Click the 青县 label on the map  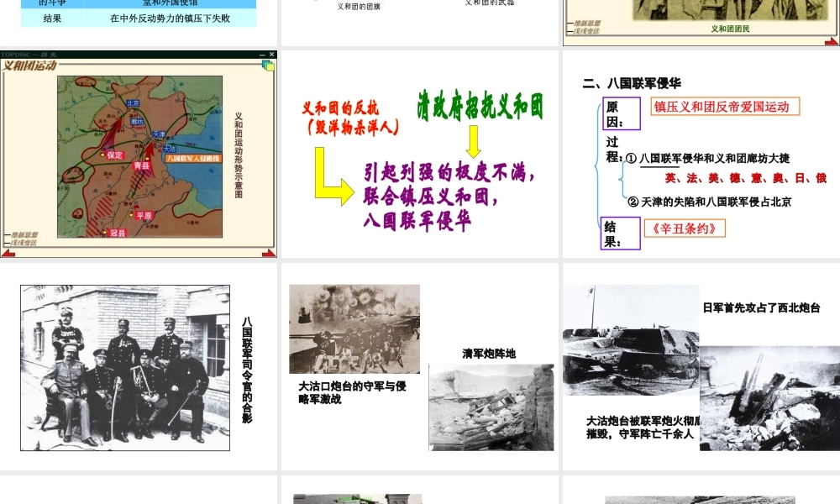pos(141,166)
